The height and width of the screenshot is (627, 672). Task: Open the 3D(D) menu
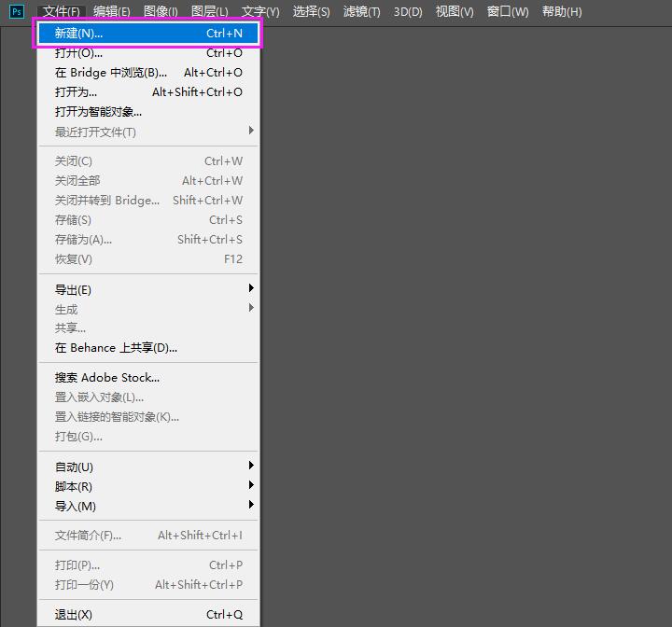point(408,11)
